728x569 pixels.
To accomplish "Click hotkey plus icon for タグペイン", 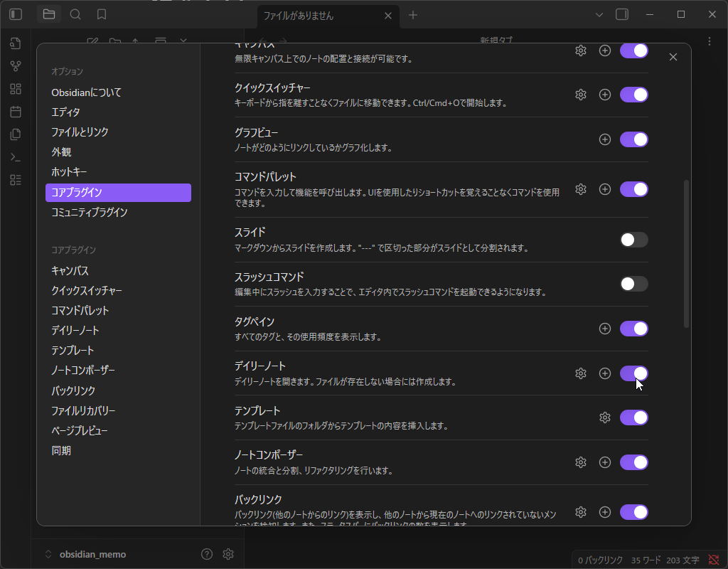I will 605,329.
